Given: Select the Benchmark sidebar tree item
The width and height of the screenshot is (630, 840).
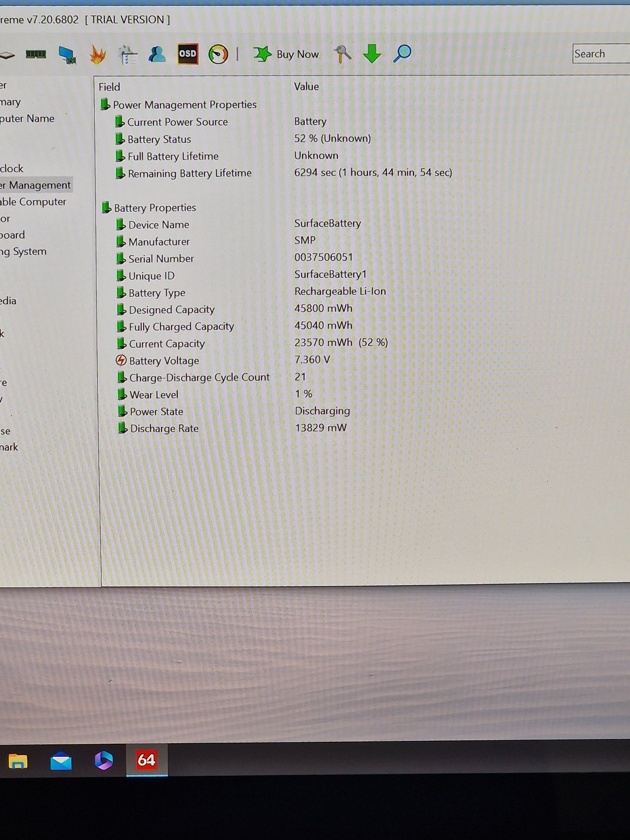Looking at the screenshot, I should (x=9, y=447).
